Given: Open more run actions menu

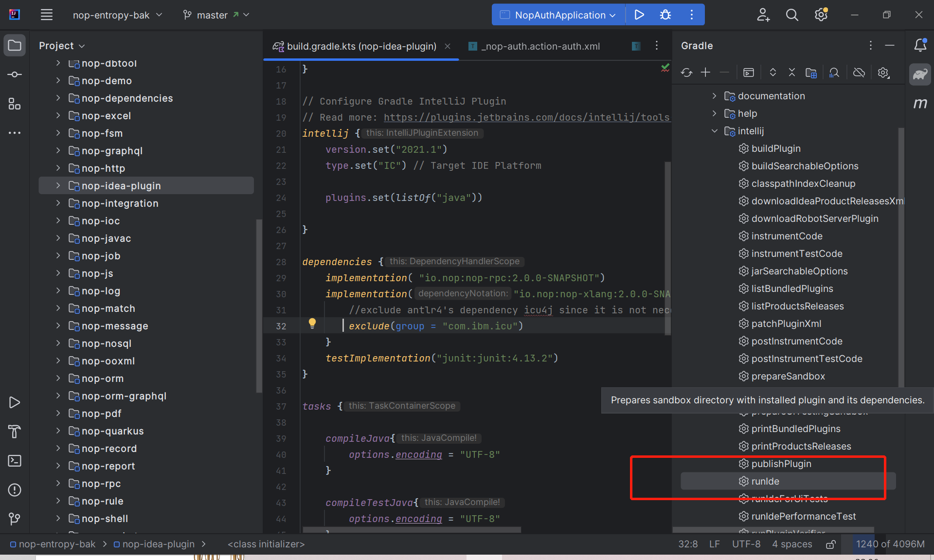Looking at the screenshot, I should (691, 15).
